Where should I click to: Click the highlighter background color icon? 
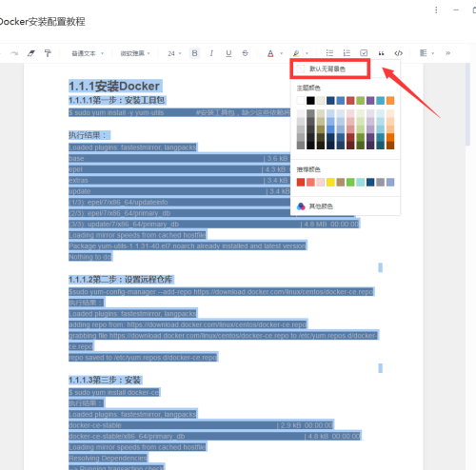coord(296,53)
